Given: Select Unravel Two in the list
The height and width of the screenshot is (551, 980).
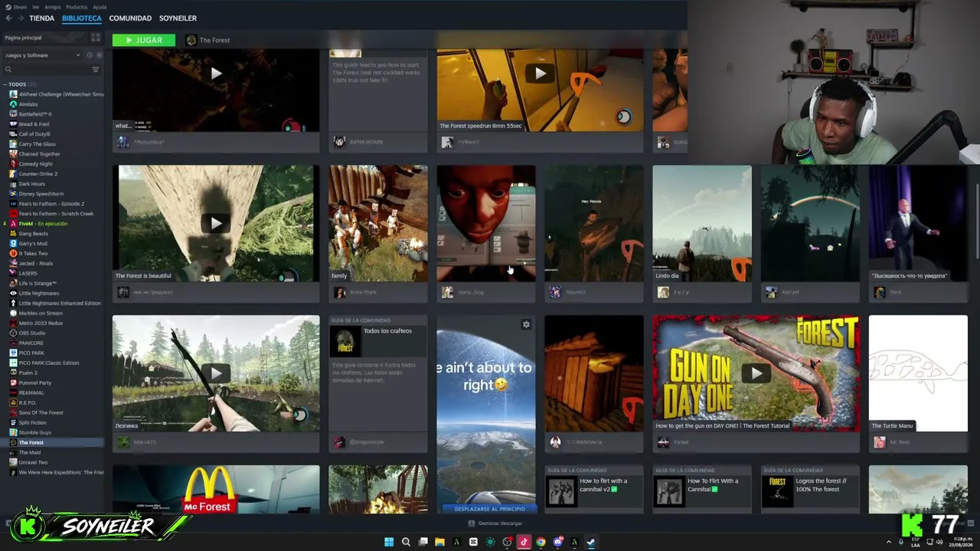Looking at the screenshot, I should click(x=28, y=462).
